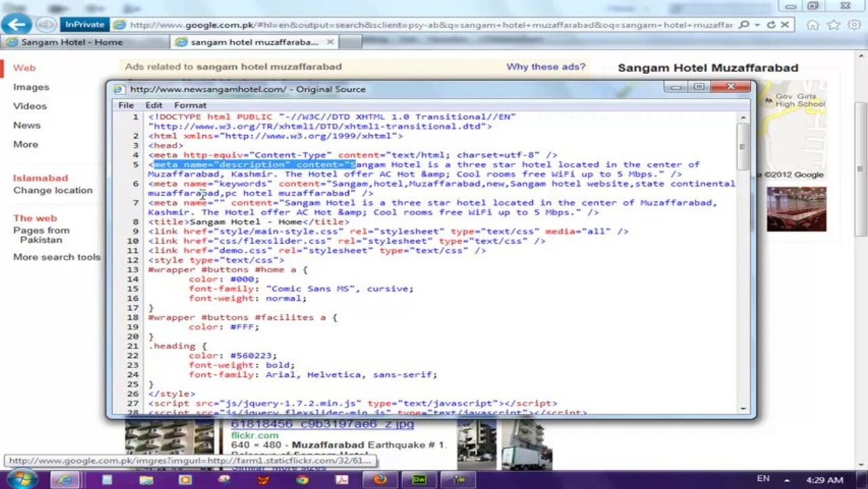The height and width of the screenshot is (489, 868).
Task: Open a new blank browser tab
Action: [x=351, y=42]
